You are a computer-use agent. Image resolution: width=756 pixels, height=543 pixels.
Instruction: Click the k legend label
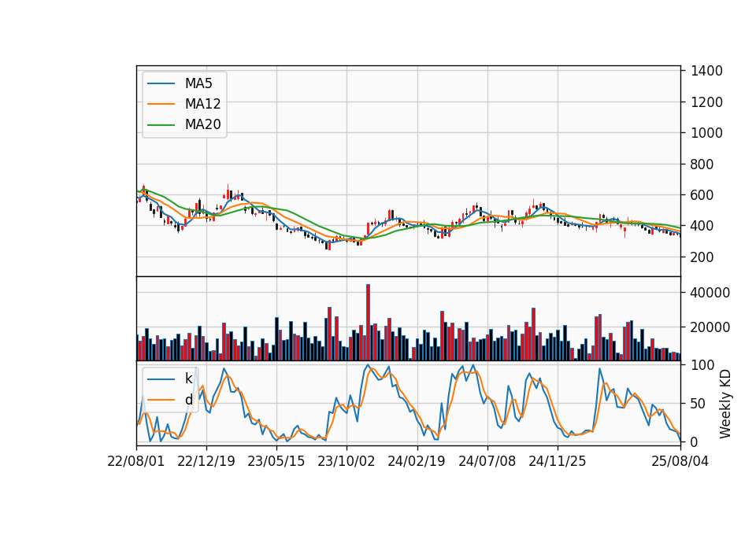[188, 379]
